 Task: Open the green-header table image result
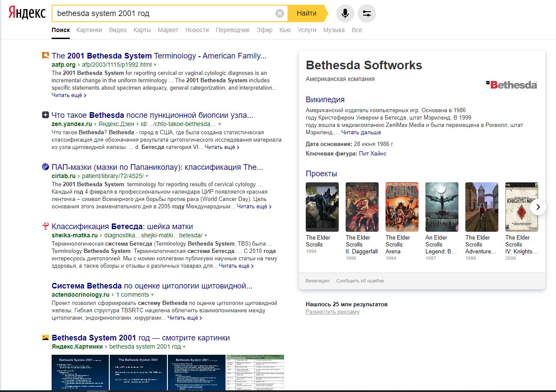click(255, 373)
